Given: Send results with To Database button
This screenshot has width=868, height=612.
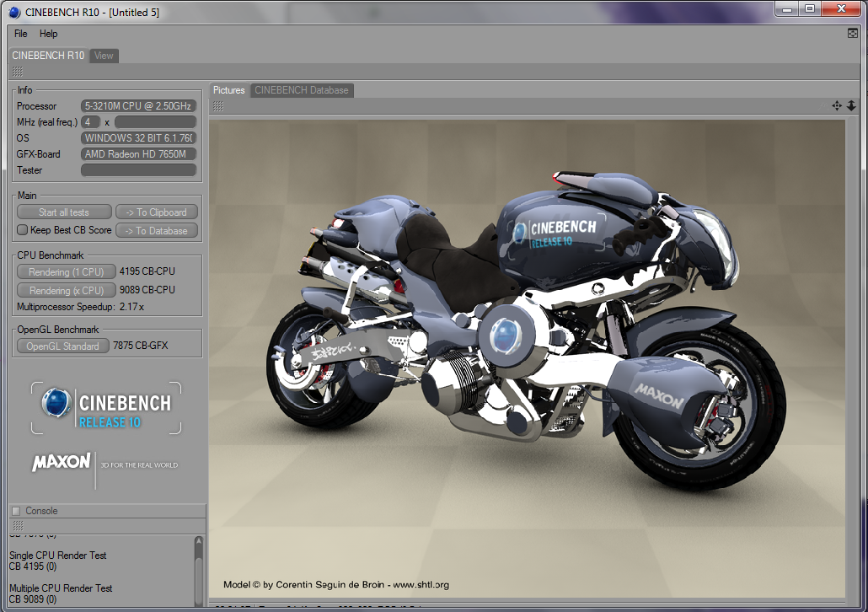Looking at the screenshot, I should click(156, 230).
